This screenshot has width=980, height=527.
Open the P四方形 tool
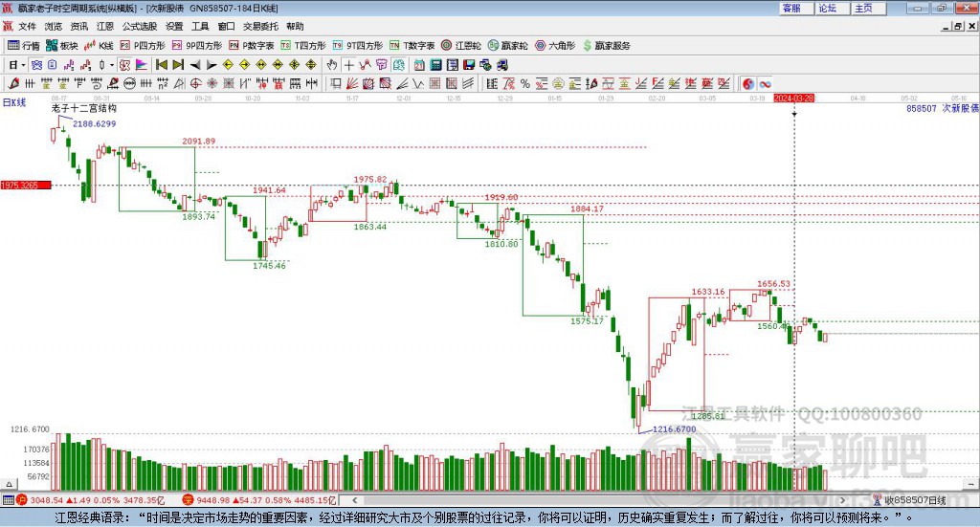pyautogui.click(x=143, y=46)
